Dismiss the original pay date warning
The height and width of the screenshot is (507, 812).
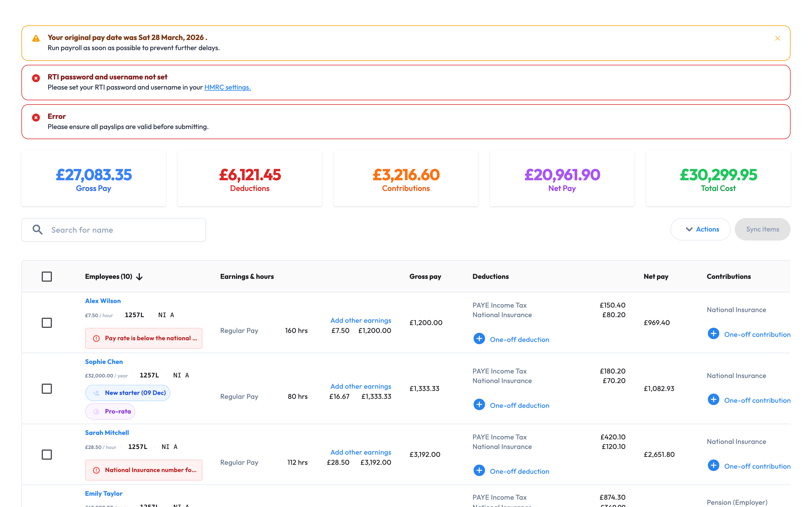pyautogui.click(x=777, y=39)
